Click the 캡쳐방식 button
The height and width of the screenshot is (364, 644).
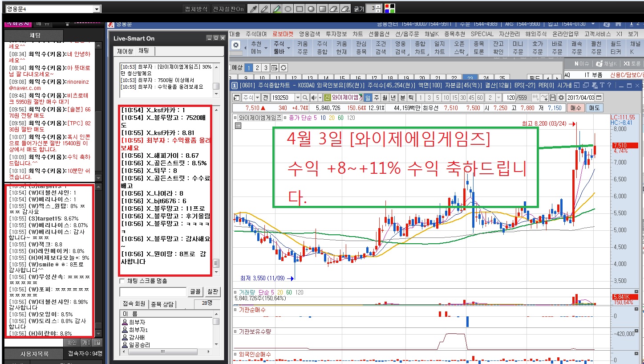[196, 9]
